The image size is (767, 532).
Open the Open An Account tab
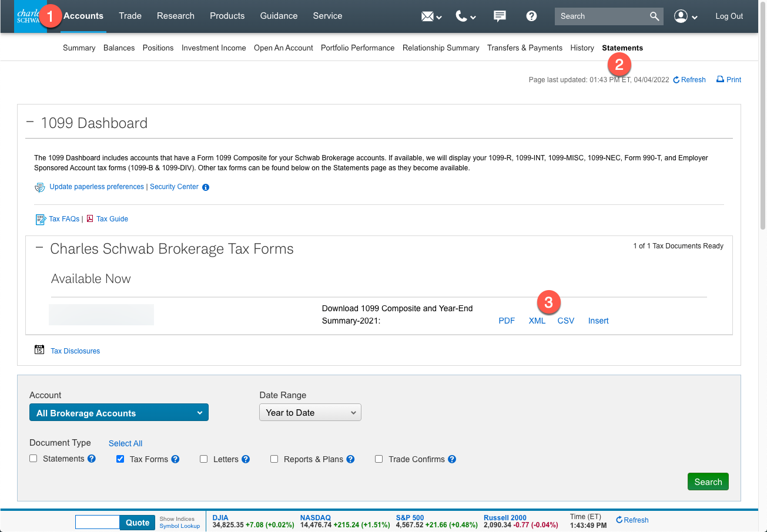pyautogui.click(x=283, y=48)
